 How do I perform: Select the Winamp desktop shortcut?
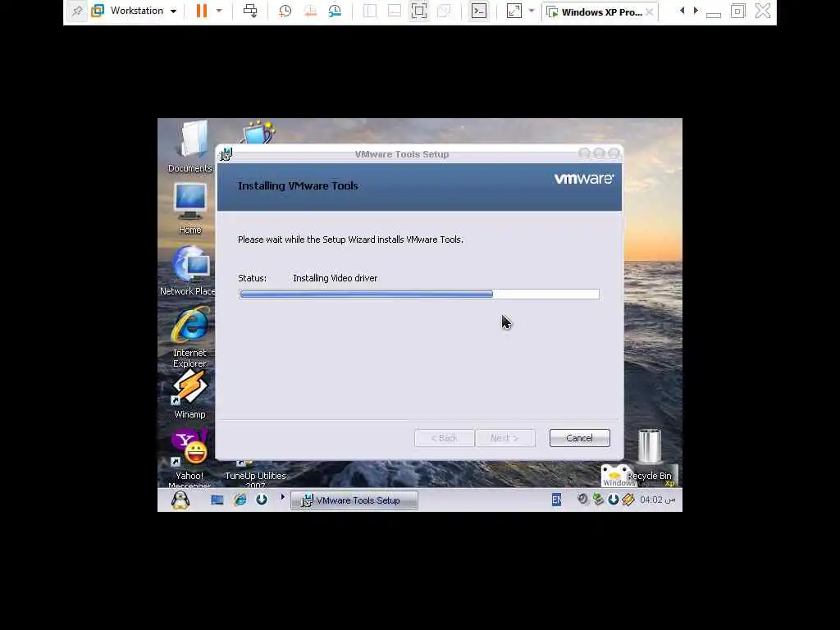(x=189, y=395)
